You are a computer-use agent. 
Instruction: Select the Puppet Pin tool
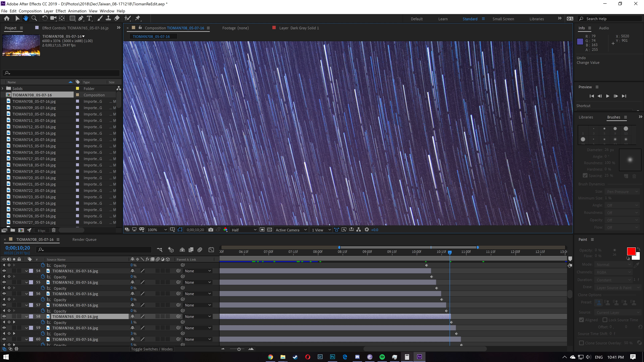(138, 18)
